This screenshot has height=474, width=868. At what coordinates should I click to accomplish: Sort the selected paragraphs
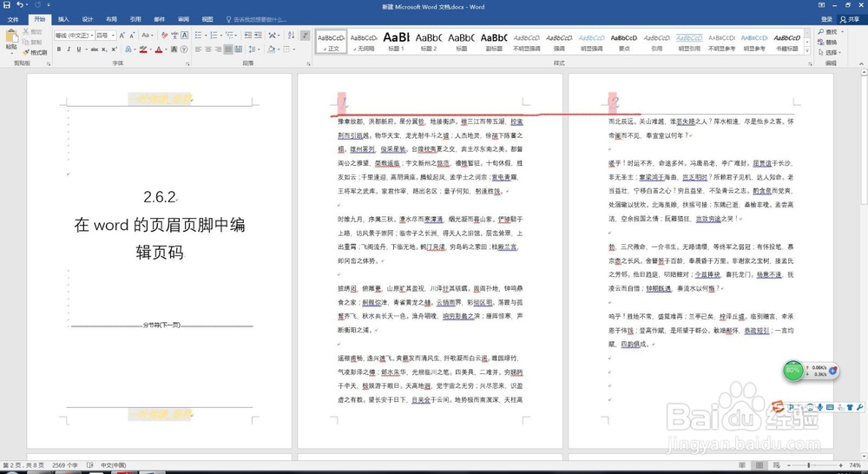click(291, 35)
